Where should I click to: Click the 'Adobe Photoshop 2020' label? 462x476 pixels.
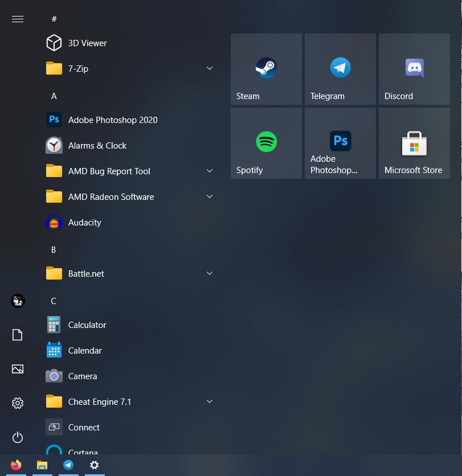click(x=113, y=120)
